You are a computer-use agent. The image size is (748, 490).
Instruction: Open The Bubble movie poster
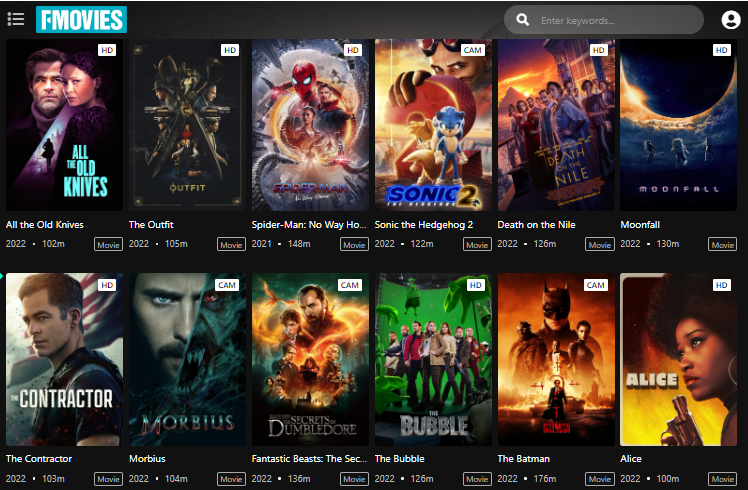(x=433, y=359)
